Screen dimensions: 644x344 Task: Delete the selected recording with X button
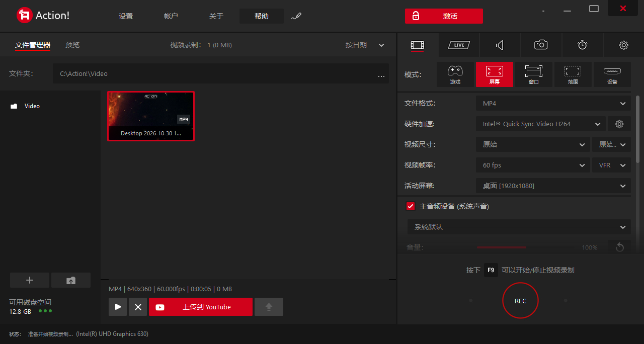(x=138, y=307)
